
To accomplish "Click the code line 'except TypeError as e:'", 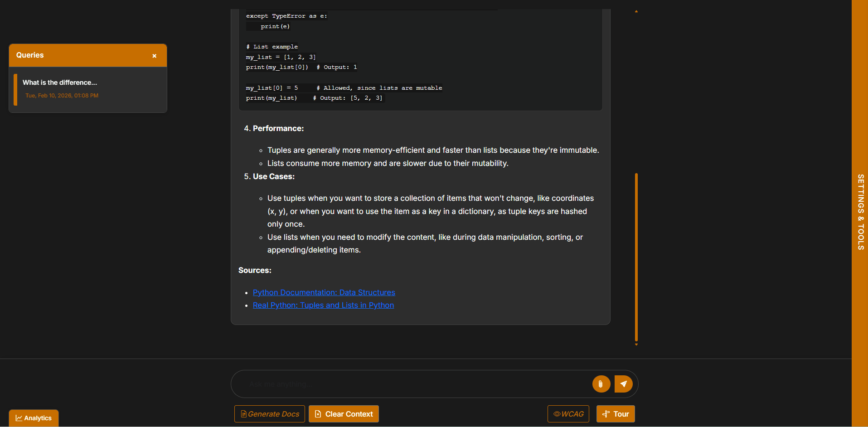I will [x=286, y=16].
